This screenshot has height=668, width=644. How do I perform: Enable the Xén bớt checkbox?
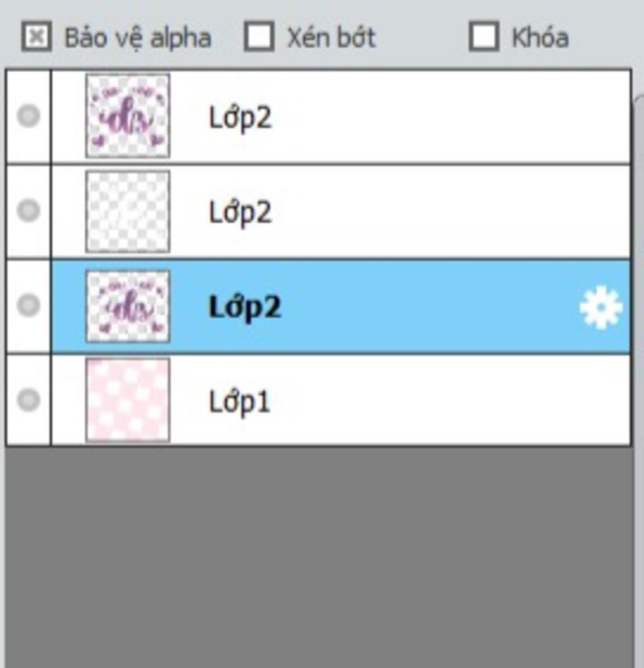coord(259,36)
